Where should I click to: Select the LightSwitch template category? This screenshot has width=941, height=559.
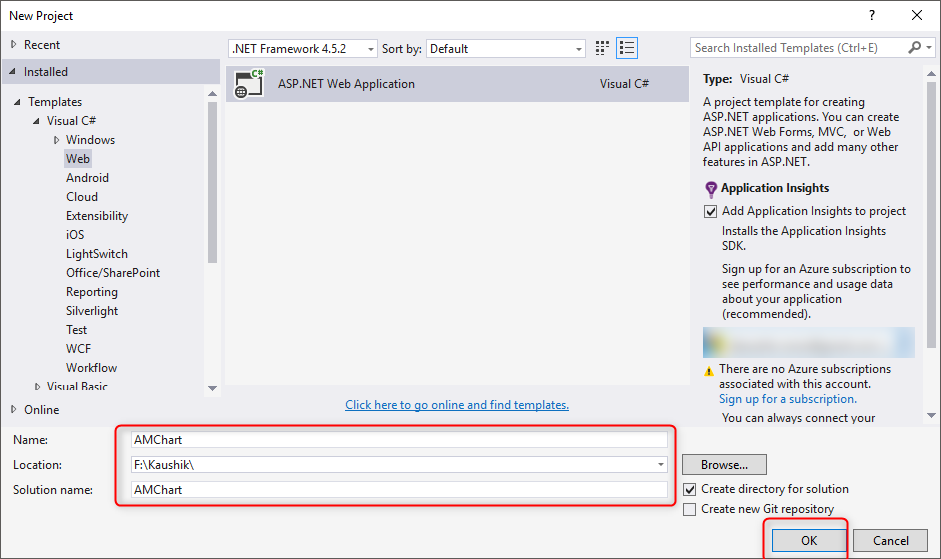[x=97, y=254]
